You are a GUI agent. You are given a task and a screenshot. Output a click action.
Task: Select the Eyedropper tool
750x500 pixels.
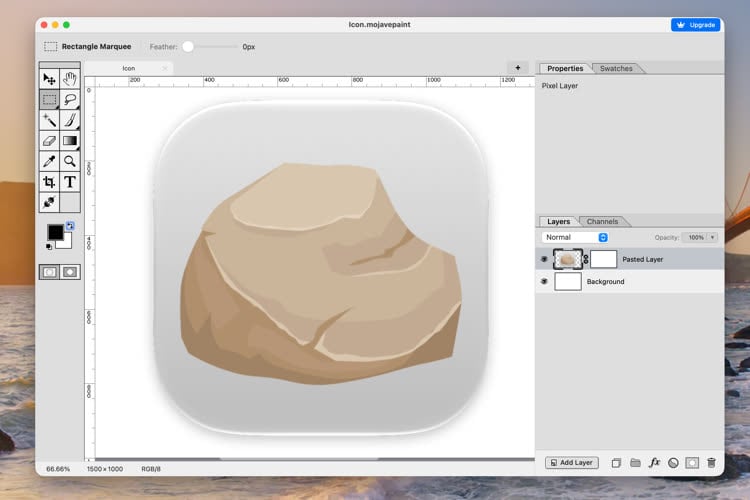tap(49, 161)
